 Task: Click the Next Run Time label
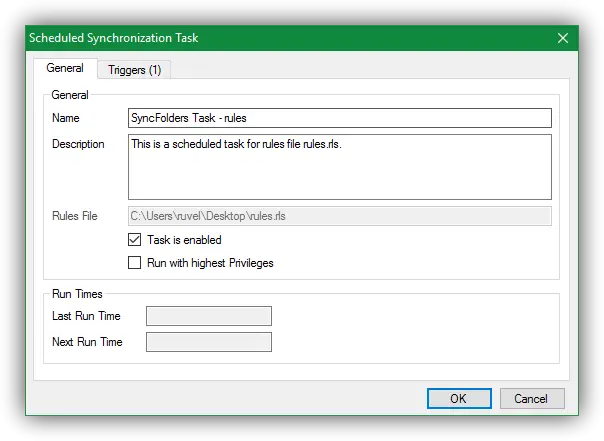click(87, 342)
